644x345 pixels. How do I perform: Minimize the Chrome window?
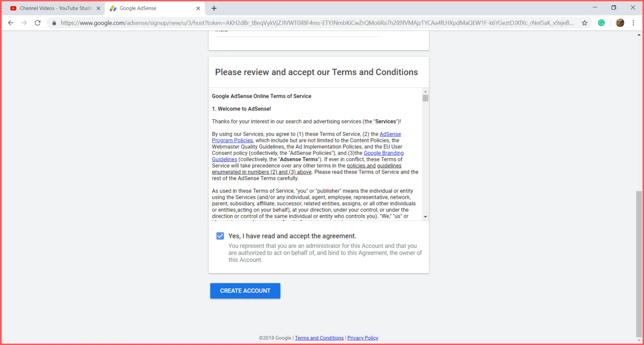[595, 7]
